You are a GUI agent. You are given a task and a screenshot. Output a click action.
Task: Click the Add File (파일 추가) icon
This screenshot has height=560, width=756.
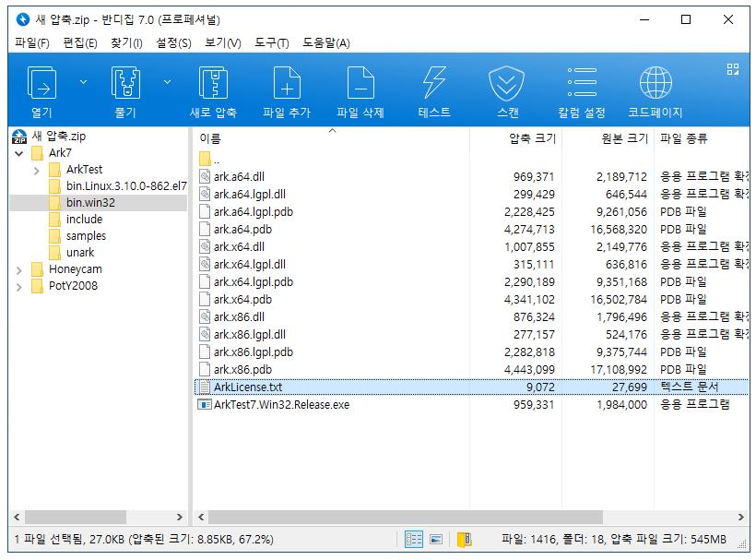point(287,83)
